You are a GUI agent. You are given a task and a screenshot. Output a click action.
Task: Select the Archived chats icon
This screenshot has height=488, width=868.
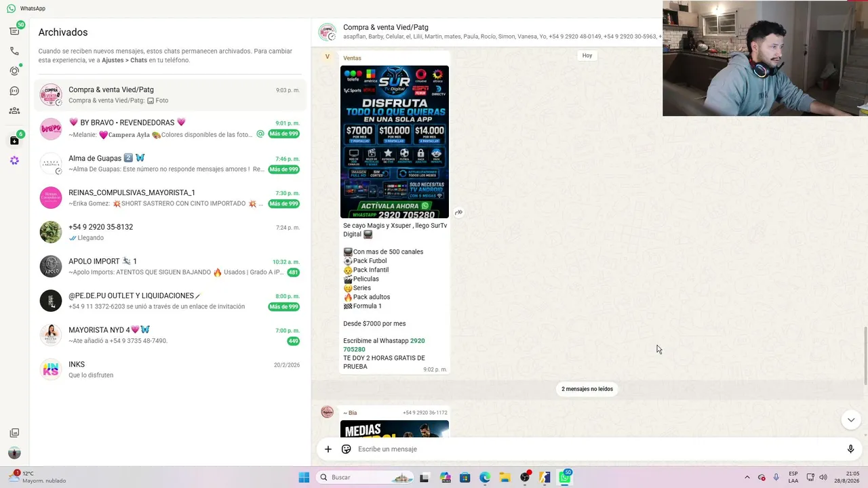click(x=14, y=140)
